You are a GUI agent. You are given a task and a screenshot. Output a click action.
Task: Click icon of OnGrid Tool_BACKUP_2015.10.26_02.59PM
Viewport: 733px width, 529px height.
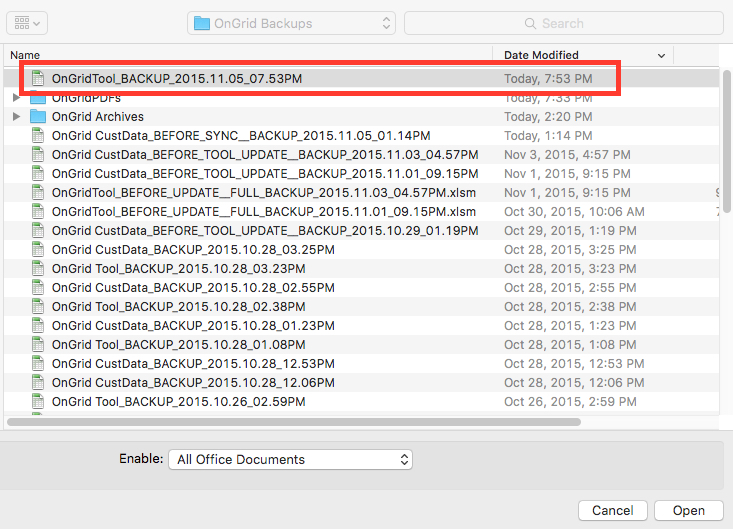pyautogui.click(x=38, y=402)
